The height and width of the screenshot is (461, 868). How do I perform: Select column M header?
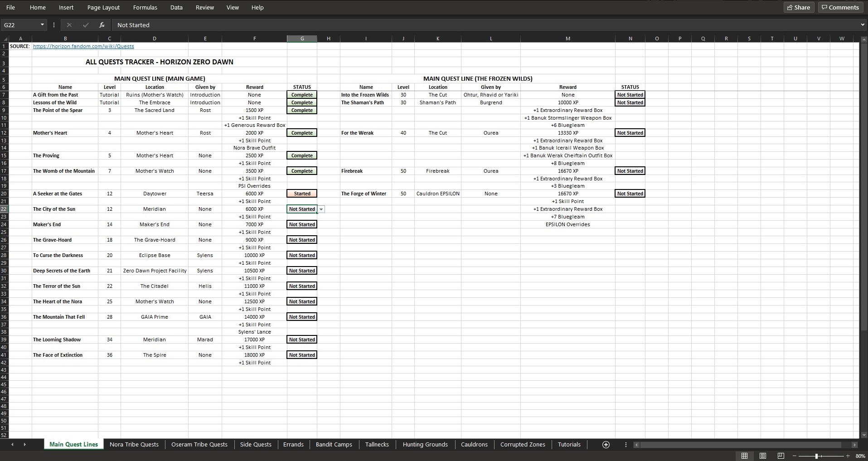[567, 39]
